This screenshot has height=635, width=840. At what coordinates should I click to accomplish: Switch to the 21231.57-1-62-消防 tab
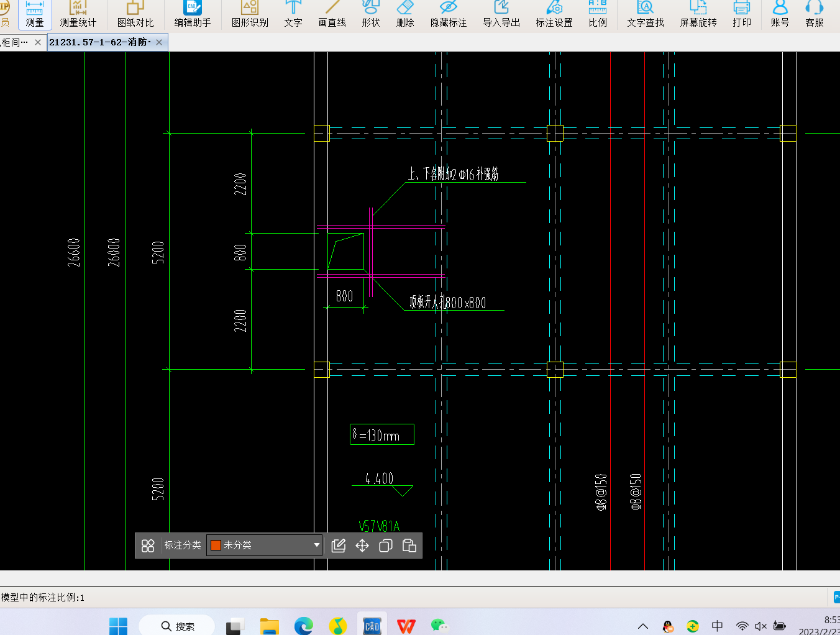tap(99, 42)
